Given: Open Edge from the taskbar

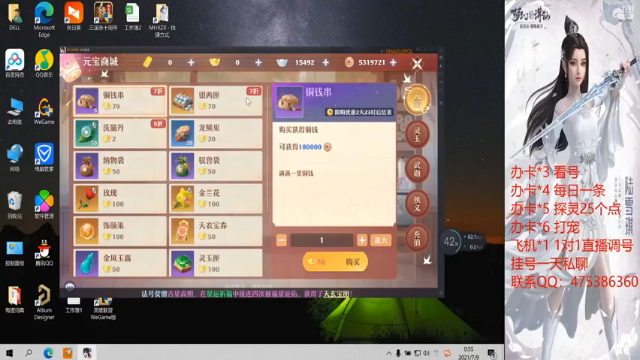Looking at the screenshot, I should point(48,353).
